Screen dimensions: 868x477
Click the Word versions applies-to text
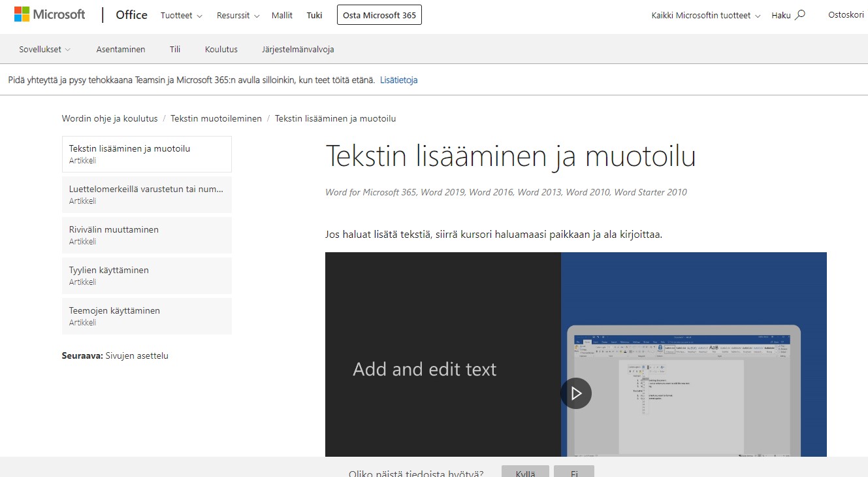tap(506, 192)
